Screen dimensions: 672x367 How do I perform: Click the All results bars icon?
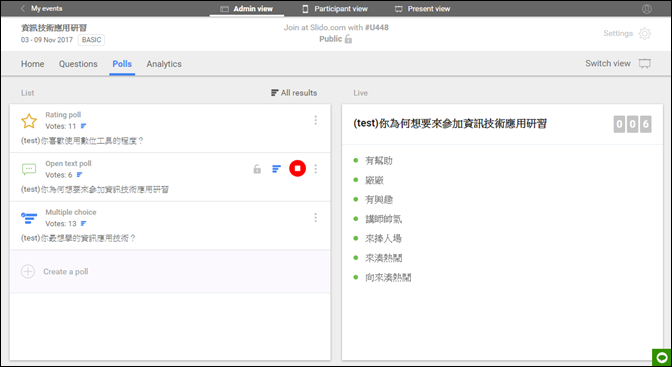pyautogui.click(x=275, y=93)
